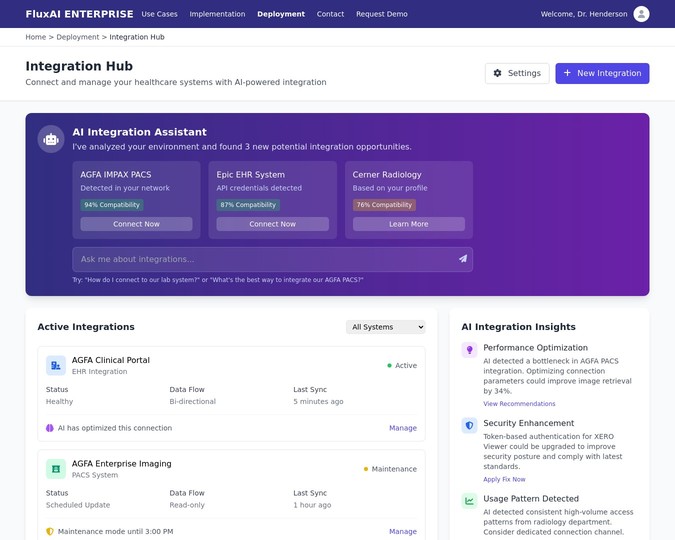
Task: Click the AI assistant robot icon
Action: pos(51,139)
